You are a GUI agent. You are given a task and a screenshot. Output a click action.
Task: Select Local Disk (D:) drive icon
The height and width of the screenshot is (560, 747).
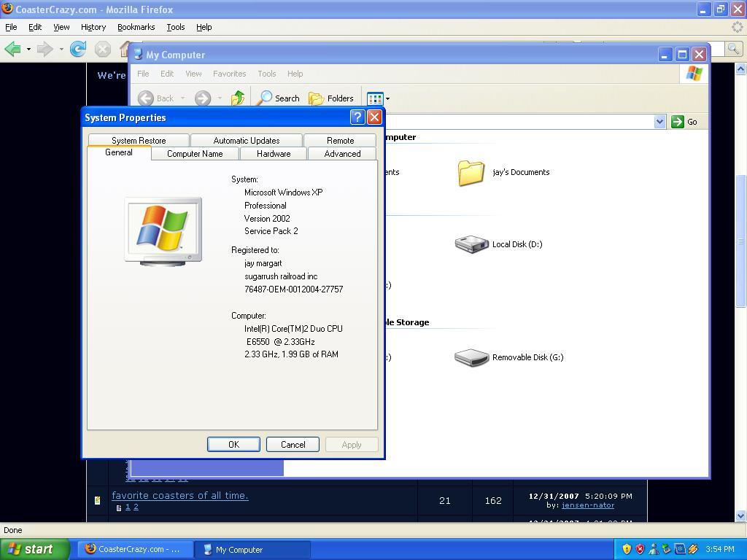(472, 244)
